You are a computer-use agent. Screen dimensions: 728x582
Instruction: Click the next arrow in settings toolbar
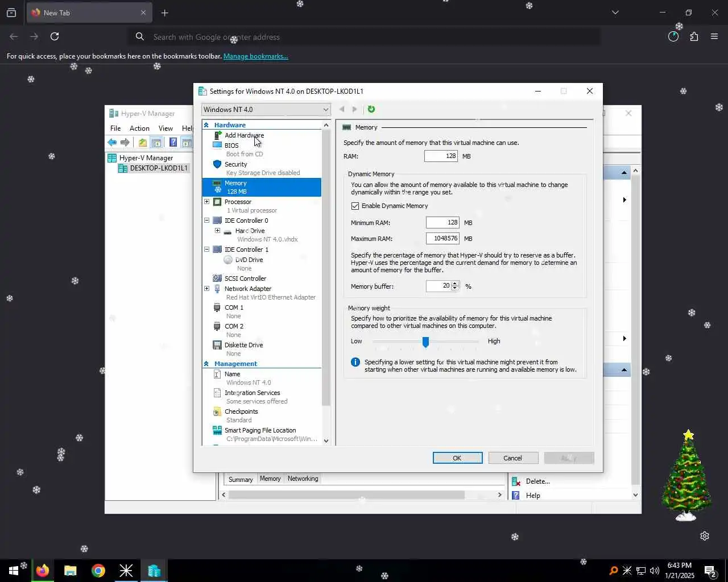pyautogui.click(x=354, y=109)
